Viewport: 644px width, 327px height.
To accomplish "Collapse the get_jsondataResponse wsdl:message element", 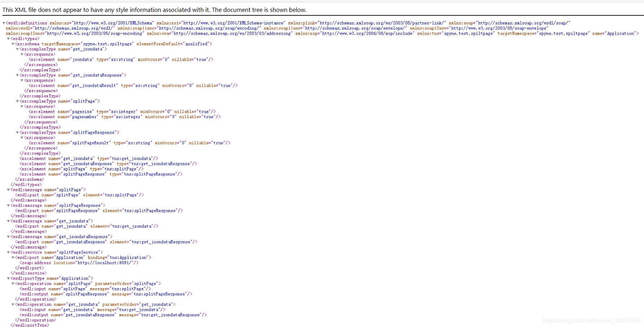I will pyautogui.click(x=8, y=237).
